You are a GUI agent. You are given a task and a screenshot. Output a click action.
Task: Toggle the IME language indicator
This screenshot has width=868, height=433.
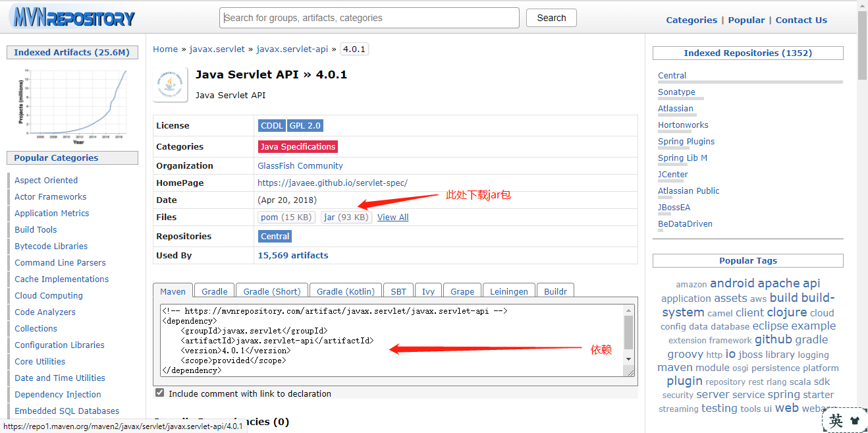point(836,420)
